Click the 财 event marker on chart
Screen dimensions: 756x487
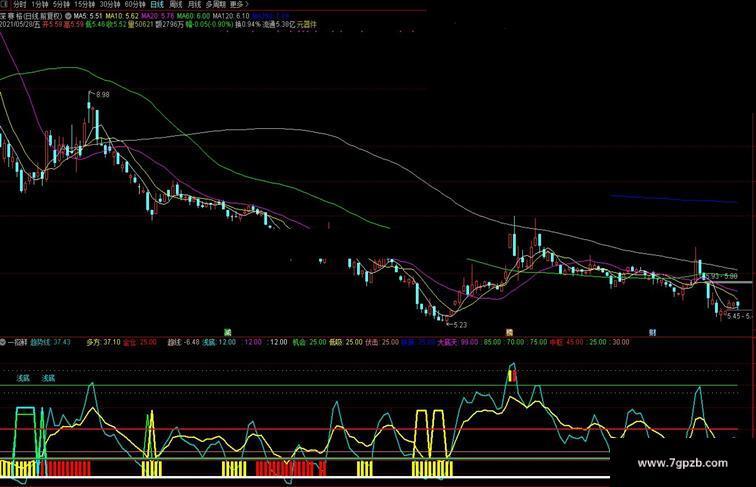click(652, 332)
